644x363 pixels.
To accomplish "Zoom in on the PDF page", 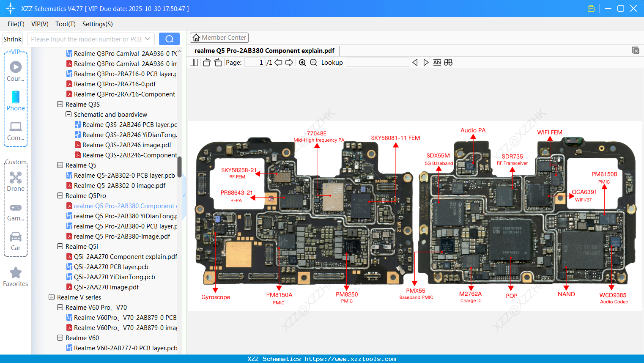I will (302, 62).
